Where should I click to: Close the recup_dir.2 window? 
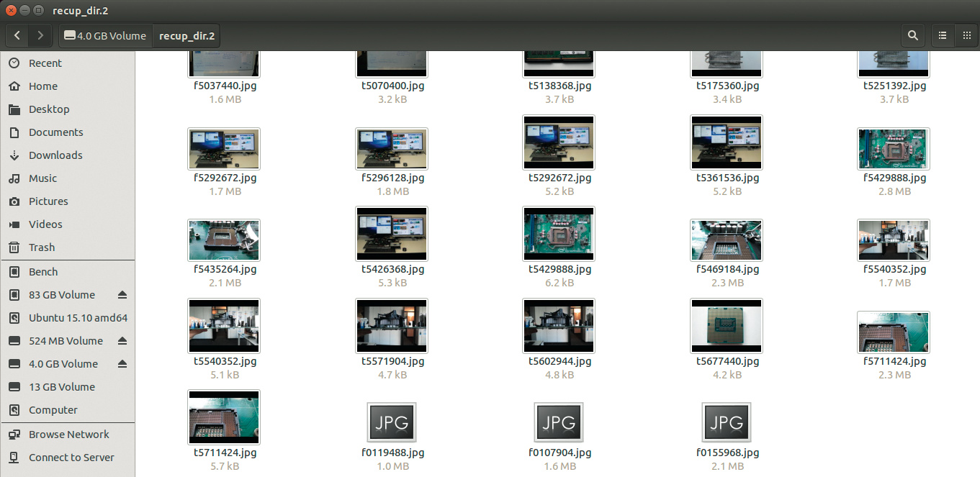click(10, 10)
